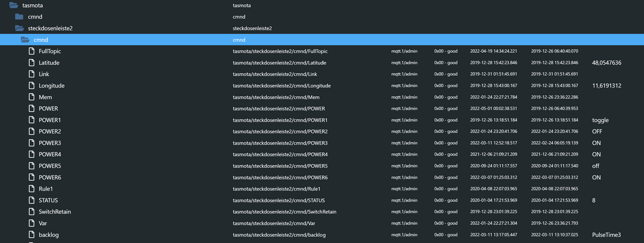Select the Latitude tree item name
Viewport: 644px width, 243px height.
pyautogui.click(x=49, y=62)
